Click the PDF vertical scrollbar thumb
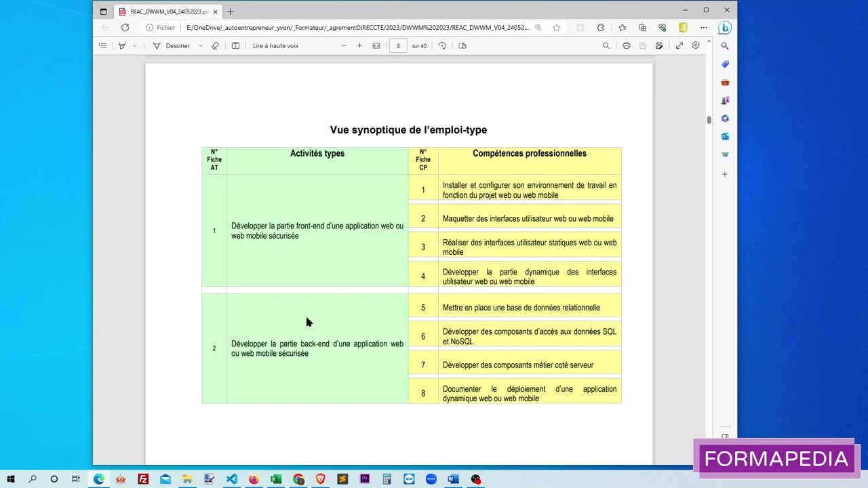The width and height of the screenshot is (868, 488). point(709,120)
